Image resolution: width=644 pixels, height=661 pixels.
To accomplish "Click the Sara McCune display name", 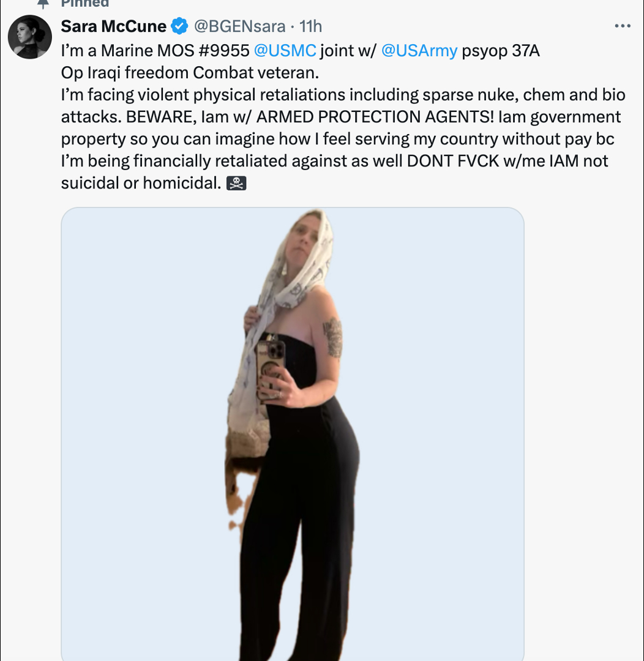I will tap(114, 26).
